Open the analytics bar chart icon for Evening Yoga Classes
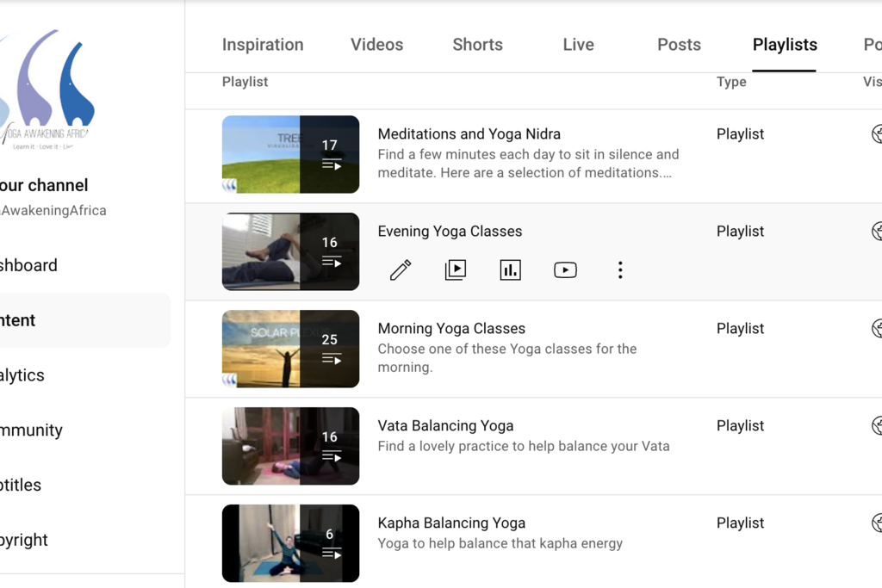882x588 pixels. click(x=511, y=270)
